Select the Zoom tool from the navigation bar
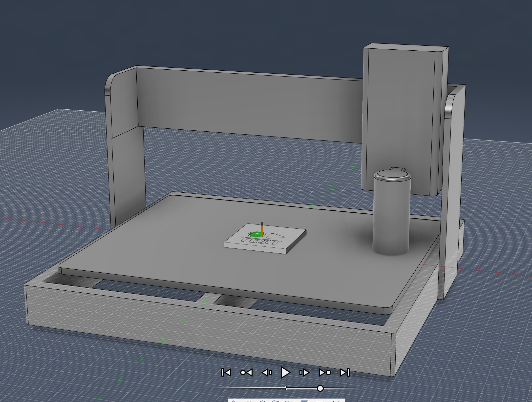Screen dimensions: 532x402 point(275,401)
